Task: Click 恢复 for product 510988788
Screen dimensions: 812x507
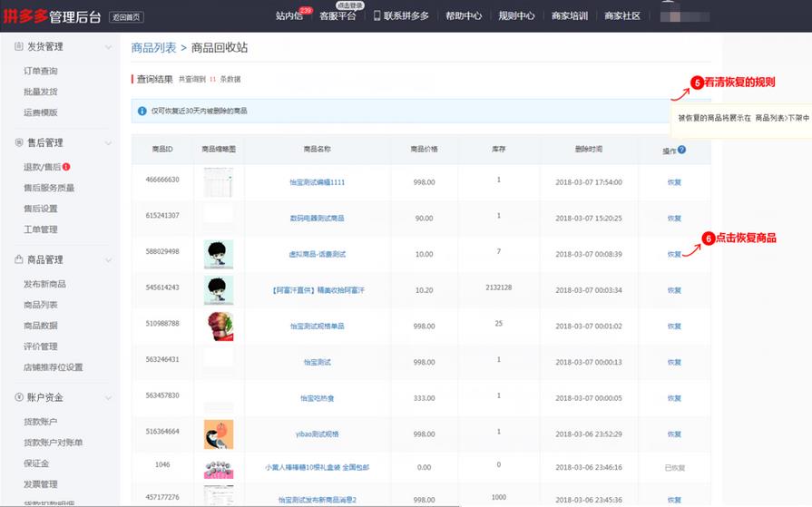Action: (674, 327)
